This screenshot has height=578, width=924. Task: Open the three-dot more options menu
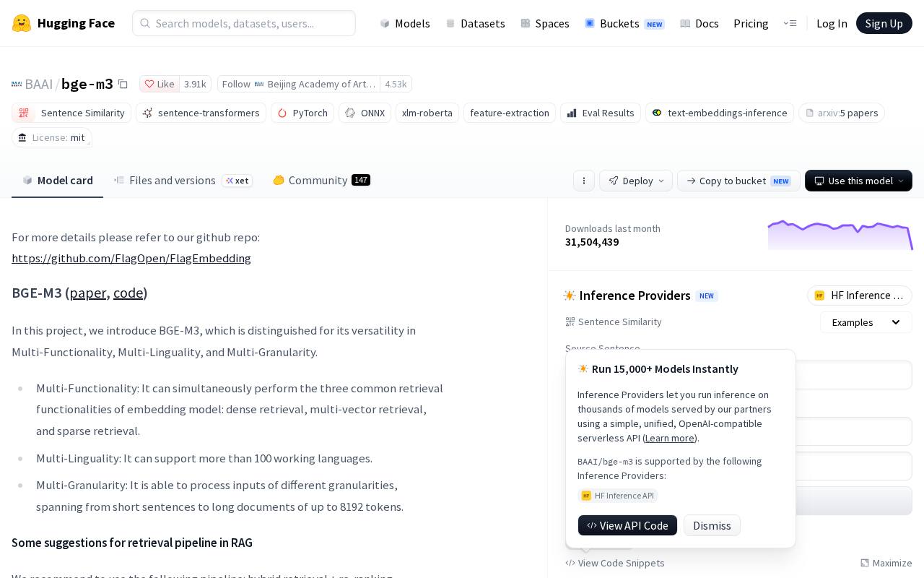[x=584, y=181]
